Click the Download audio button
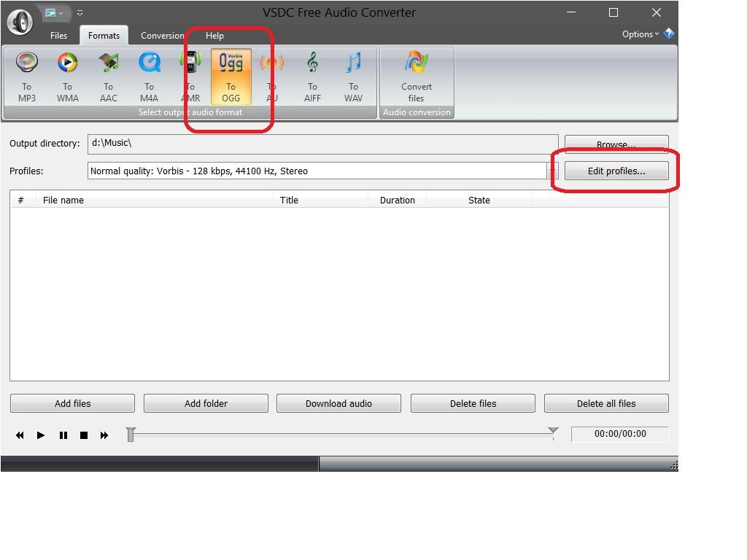 tap(338, 403)
